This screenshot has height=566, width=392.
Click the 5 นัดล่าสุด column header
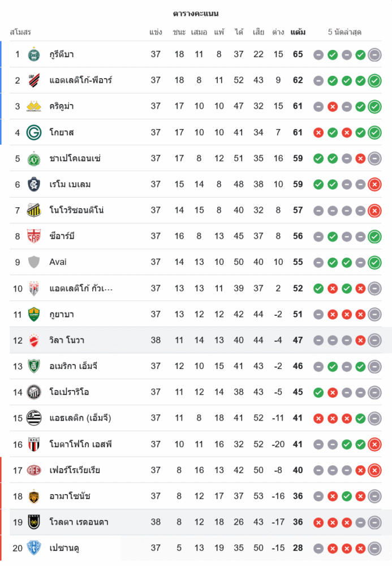[x=344, y=32]
